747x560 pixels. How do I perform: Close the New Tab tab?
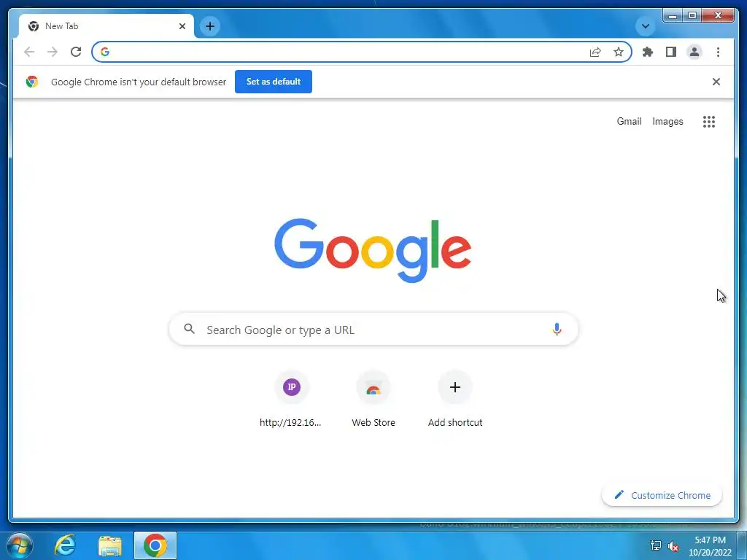(x=182, y=26)
